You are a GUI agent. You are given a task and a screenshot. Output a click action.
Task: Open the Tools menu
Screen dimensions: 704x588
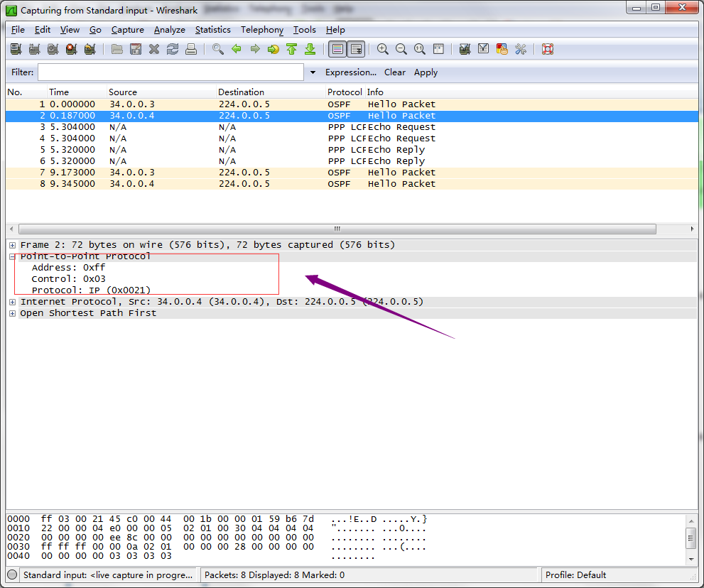coord(305,30)
